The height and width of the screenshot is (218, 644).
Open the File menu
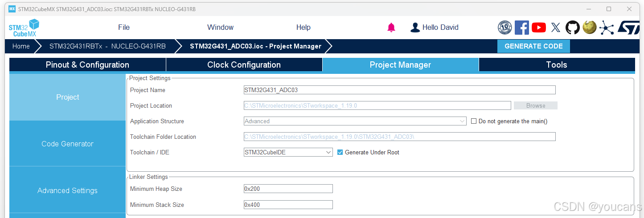pos(124,28)
